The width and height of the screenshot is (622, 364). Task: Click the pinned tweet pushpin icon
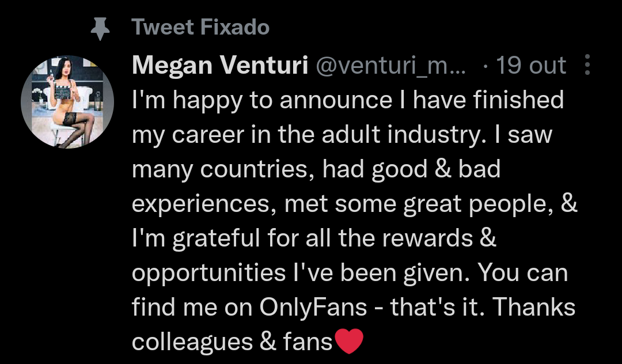pos(100,29)
